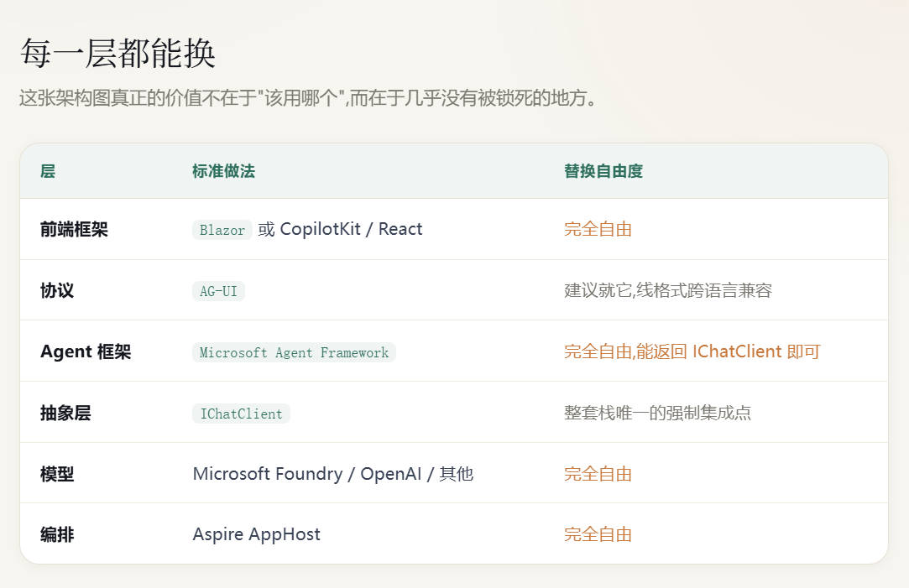Click the text "完全自由,能返回 IChatClient 即可"

(x=692, y=351)
